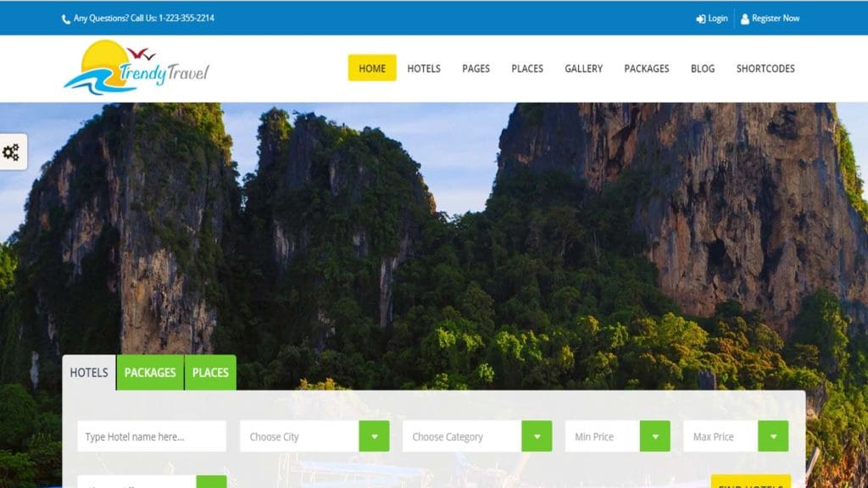Viewport: 868px width, 488px height.
Task: Click the Login arrow icon
Action: tap(701, 19)
